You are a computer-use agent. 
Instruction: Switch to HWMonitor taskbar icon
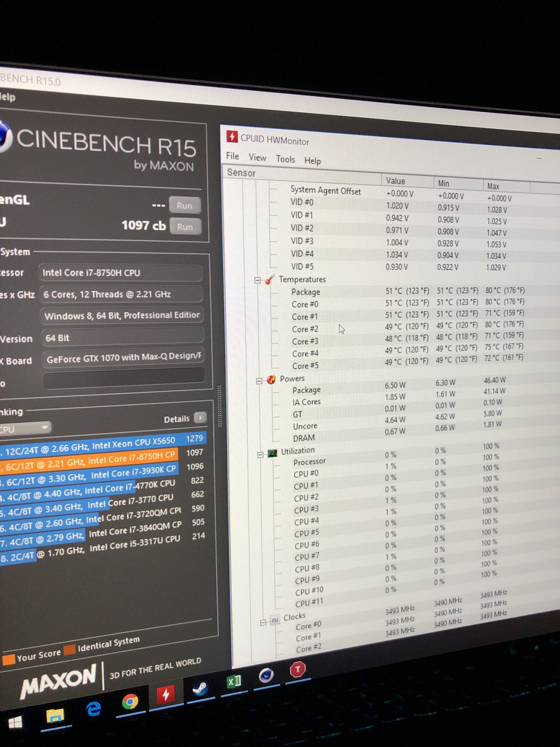click(166, 694)
